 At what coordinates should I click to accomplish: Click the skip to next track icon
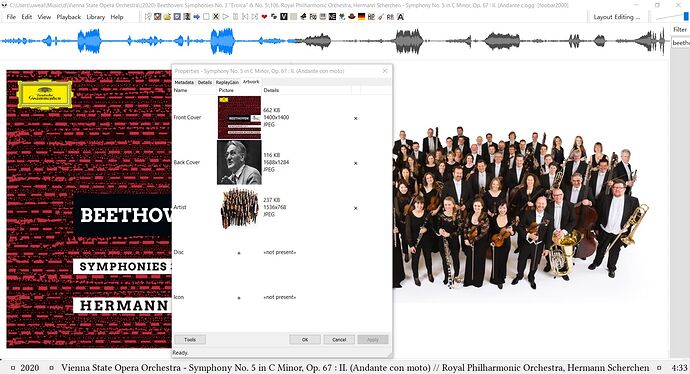254,17
